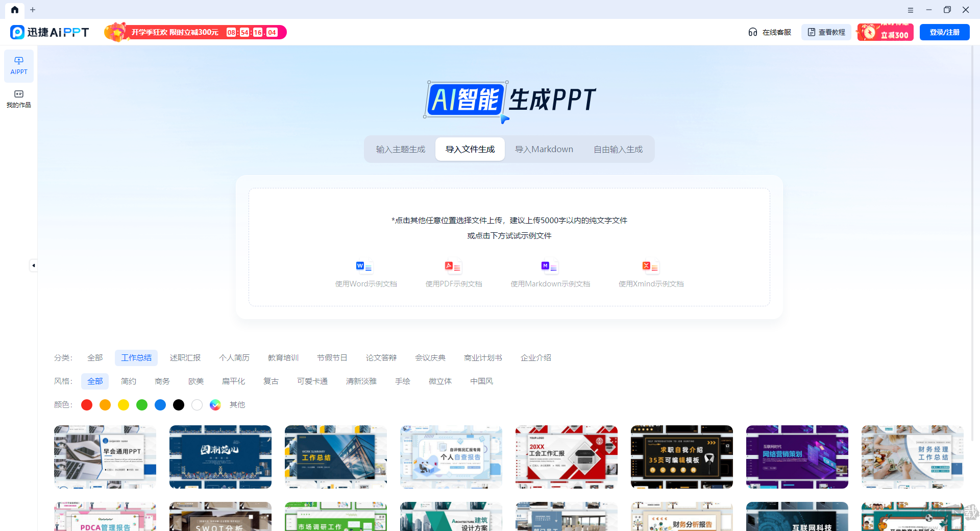This screenshot has height=531, width=980.
Task: Switch to 输入主题生成 tab
Action: [x=401, y=149]
